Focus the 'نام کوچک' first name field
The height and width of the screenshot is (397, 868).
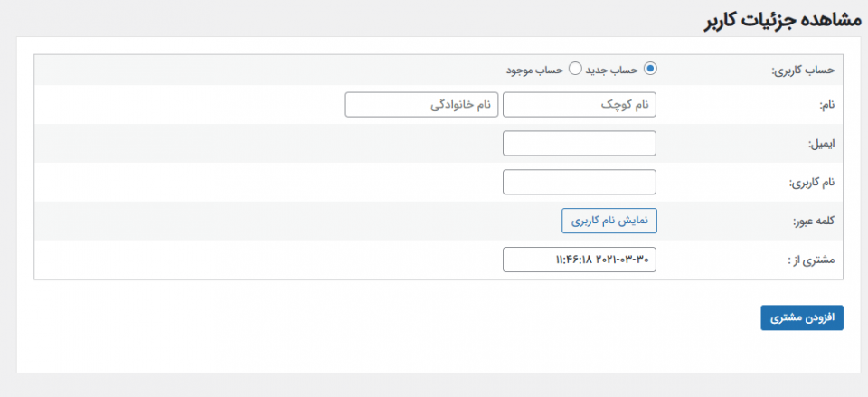579,105
